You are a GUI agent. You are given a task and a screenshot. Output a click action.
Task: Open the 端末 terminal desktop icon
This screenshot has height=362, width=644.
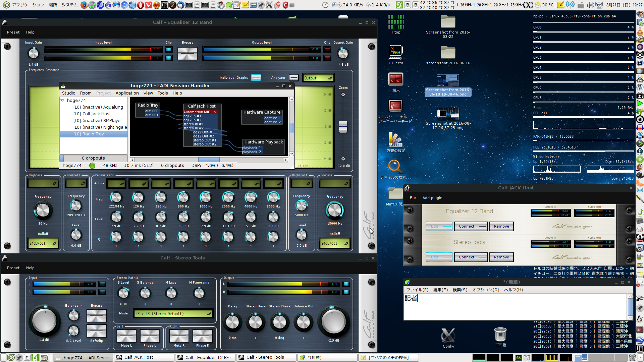click(396, 82)
